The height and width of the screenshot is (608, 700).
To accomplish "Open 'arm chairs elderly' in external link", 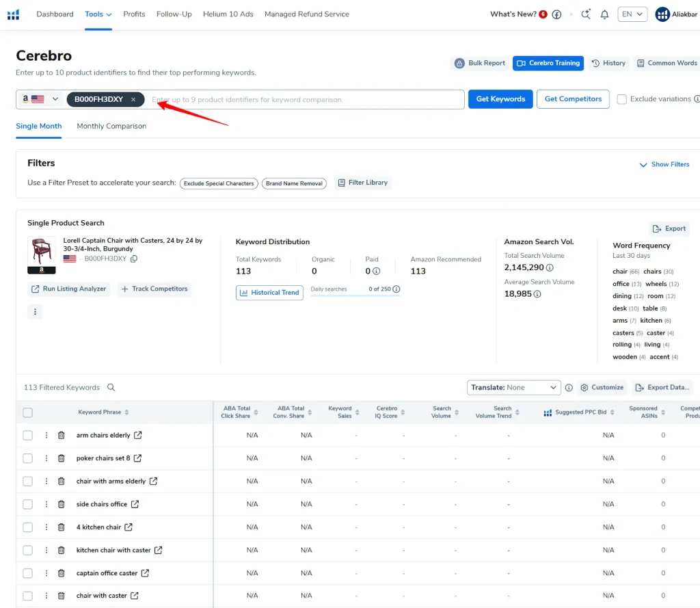I will (x=138, y=435).
